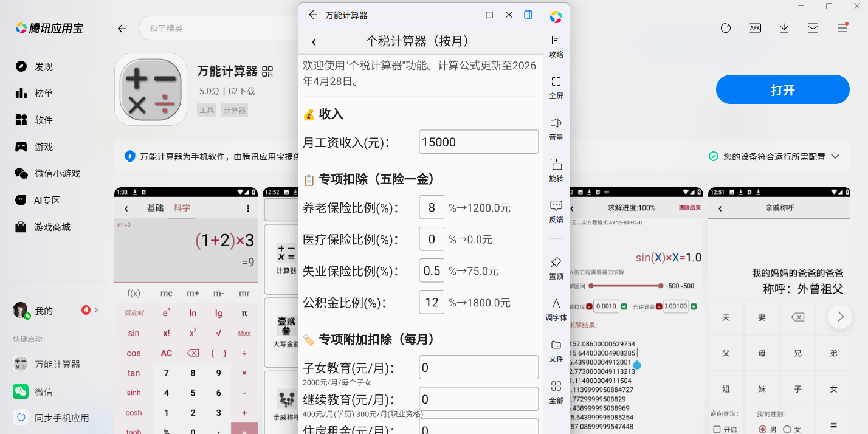Edit 公积金比例 field showing 12
The width and height of the screenshot is (868, 434).
[432, 302]
